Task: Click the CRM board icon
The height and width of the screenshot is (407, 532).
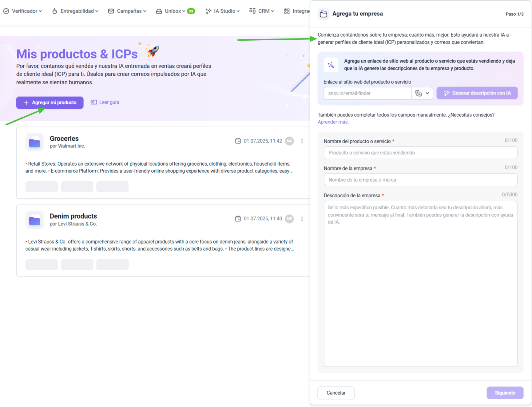Action: tap(252, 11)
